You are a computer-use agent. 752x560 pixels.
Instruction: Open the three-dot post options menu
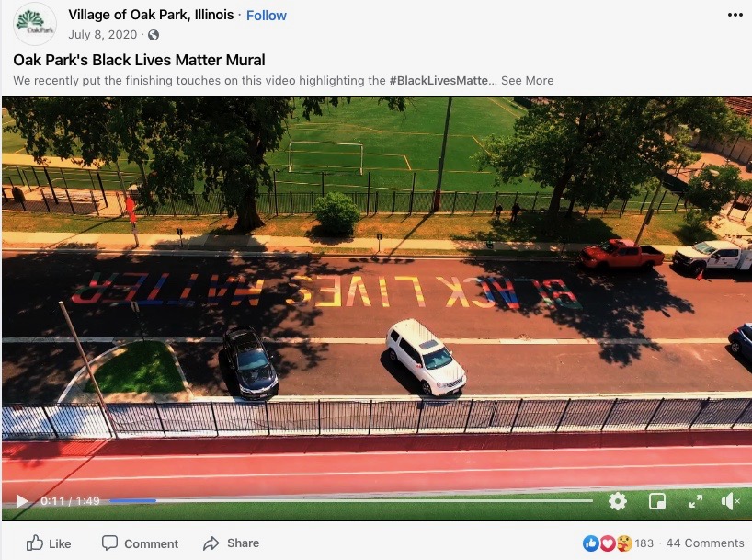tap(735, 15)
